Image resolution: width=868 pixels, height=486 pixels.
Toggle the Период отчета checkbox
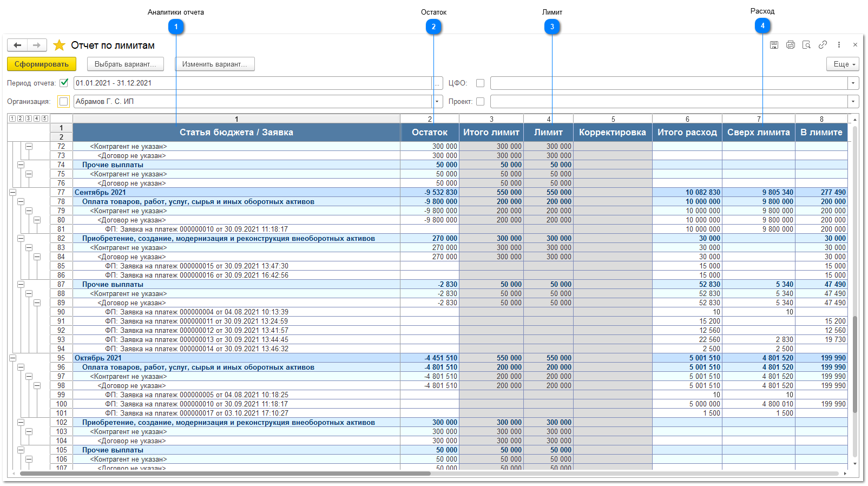click(64, 83)
